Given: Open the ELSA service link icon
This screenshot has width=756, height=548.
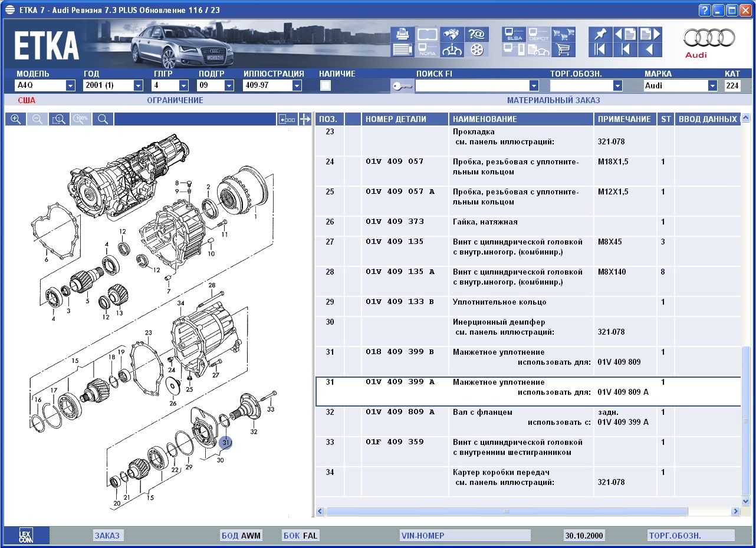Looking at the screenshot, I should (513, 34).
